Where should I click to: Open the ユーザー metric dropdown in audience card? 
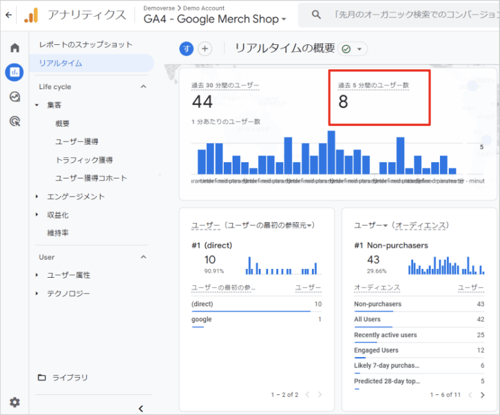(x=370, y=225)
